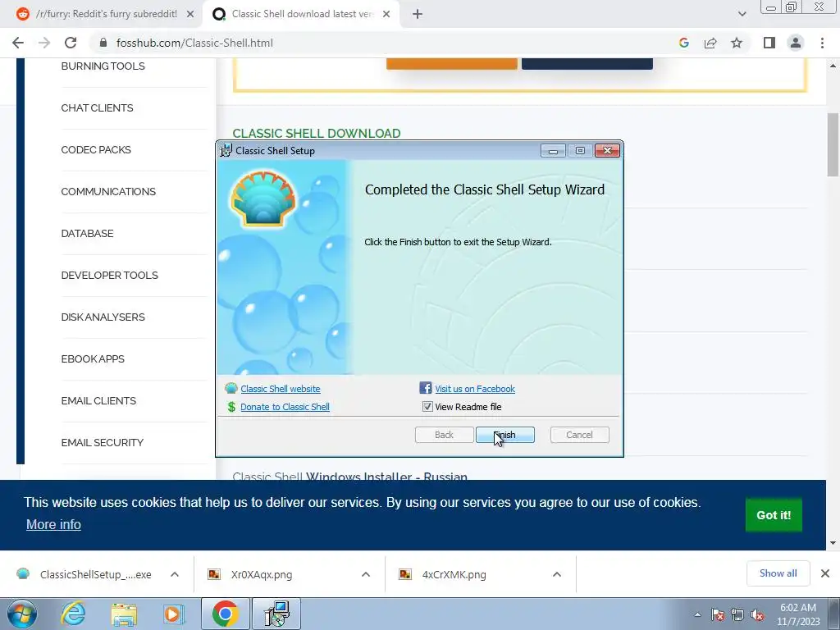Open BURNING TOOLS category

103,66
